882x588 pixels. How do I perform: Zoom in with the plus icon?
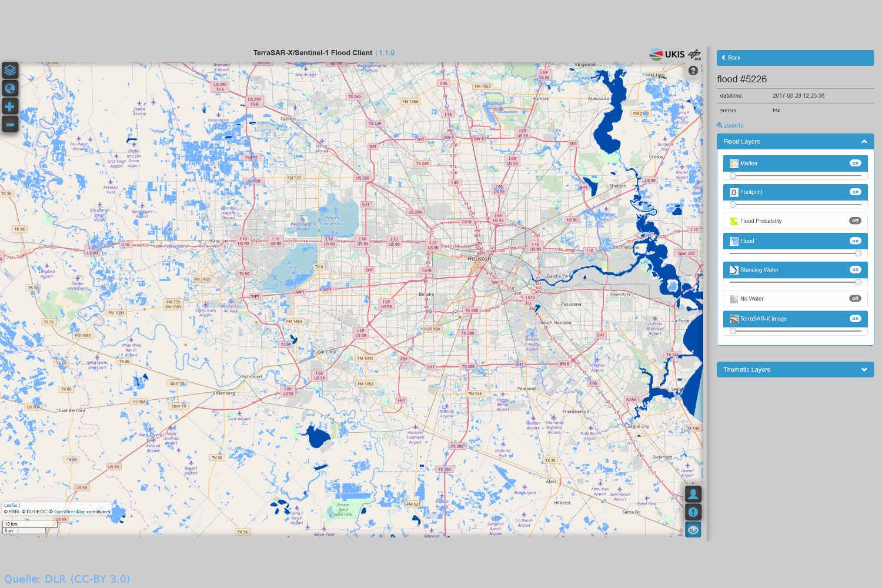point(10,106)
